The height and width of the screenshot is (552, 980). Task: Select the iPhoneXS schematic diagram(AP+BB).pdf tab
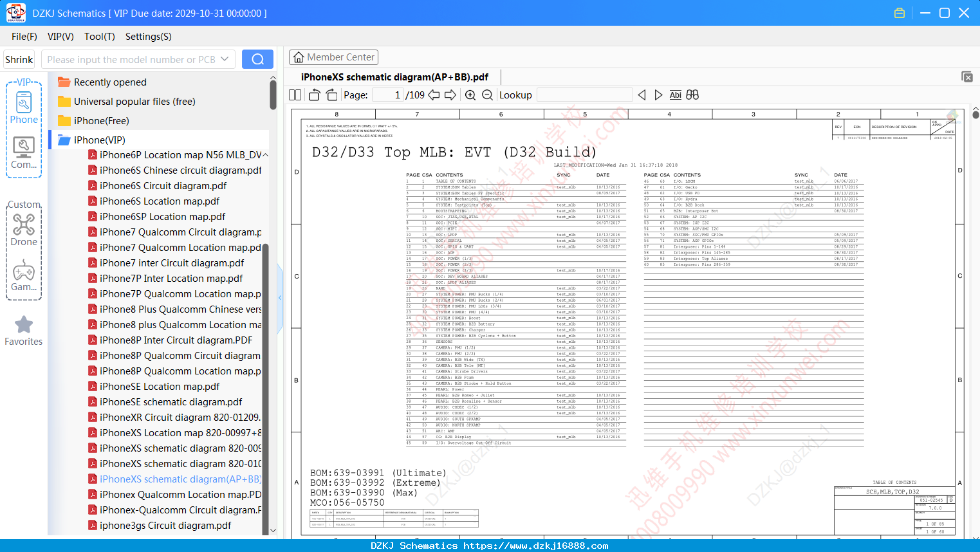click(394, 77)
